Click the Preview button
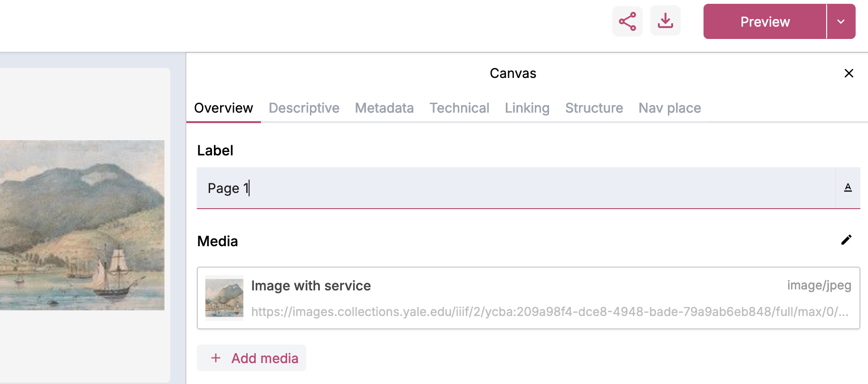868x384 pixels. click(x=765, y=21)
